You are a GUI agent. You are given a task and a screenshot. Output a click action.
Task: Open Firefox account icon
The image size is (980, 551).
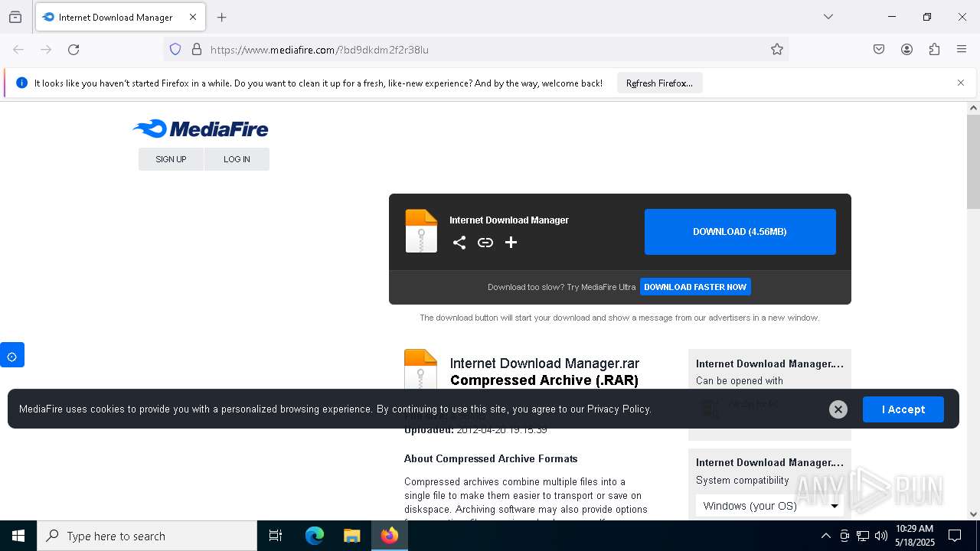point(906,50)
